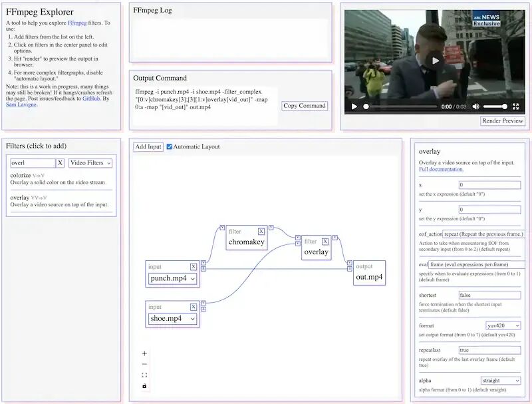Click the overlay x expression field
This screenshot has width=532, height=404.
489,185
